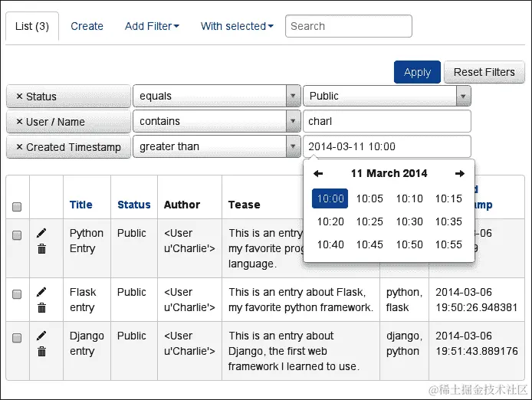This screenshot has height=400, width=532.
Task: Sort the table by Status column
Action: (x=134, y=205)
